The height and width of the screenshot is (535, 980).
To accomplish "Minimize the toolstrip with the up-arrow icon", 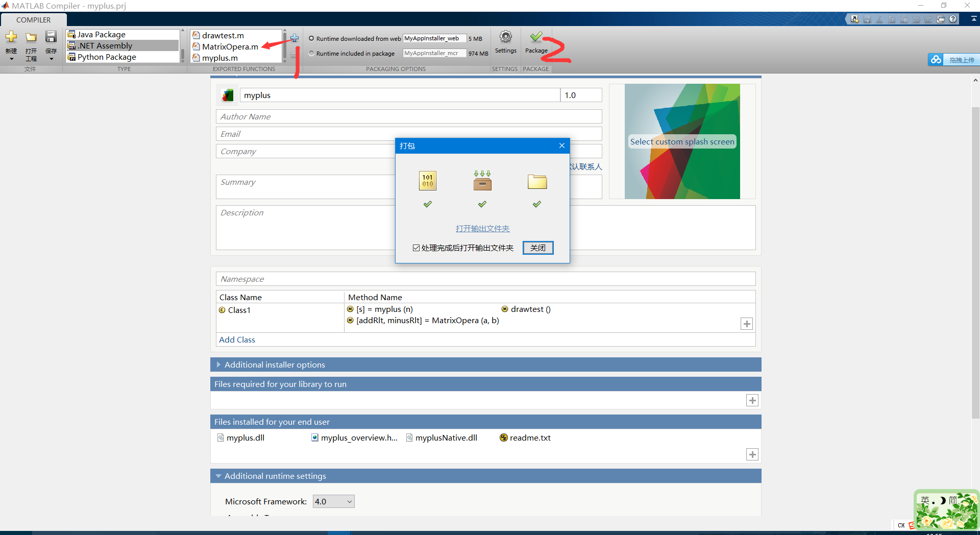I will (x=974, y=18).
